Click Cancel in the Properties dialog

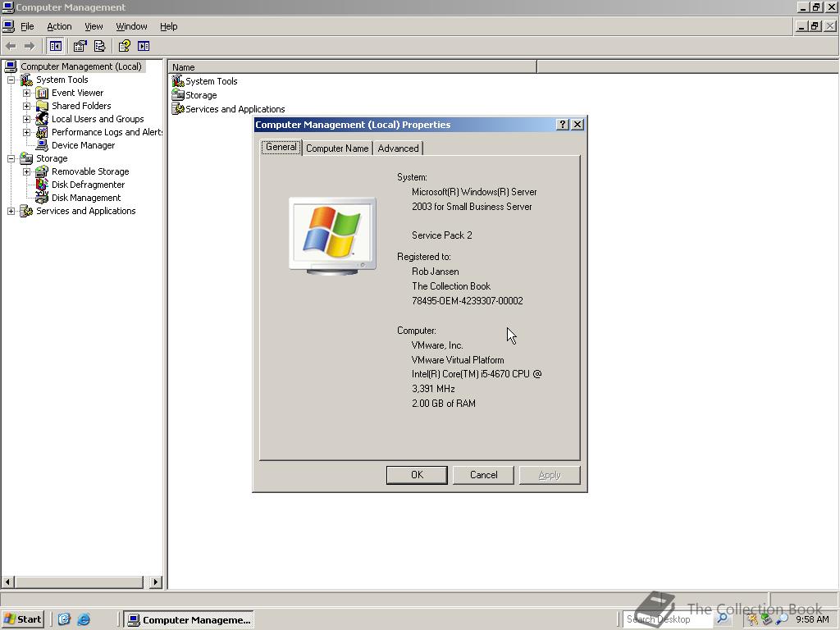(484, 475)
